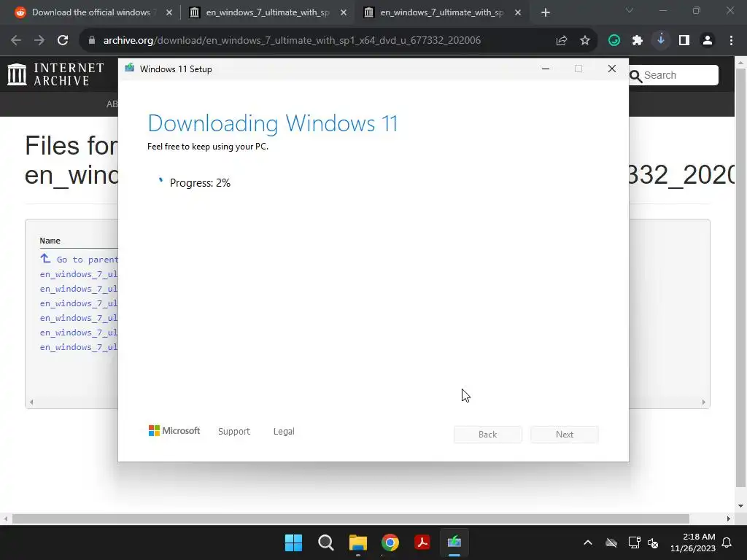This screenshot has width=747, height=560.
Task: Open the Chrome profile icon
Action: tap(708, 41)
